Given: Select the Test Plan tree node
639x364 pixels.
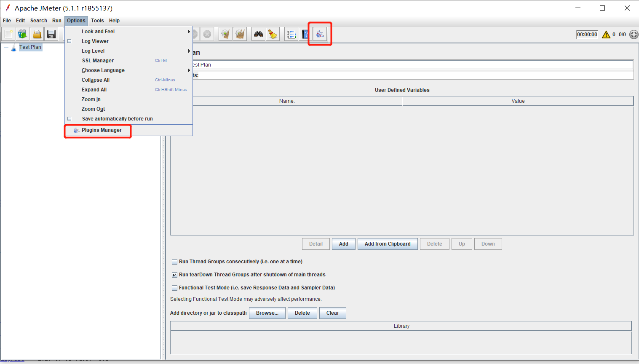Looking at the screenshot, I should tap(30, 47).
